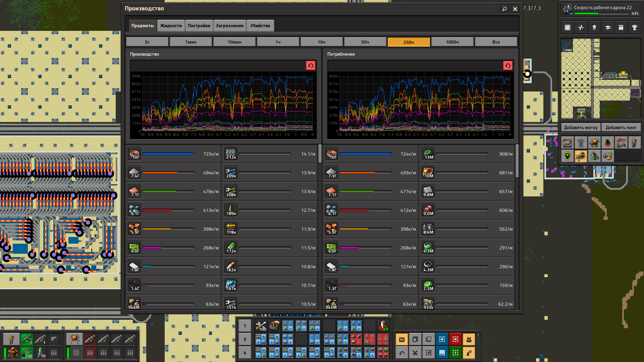Expand the shortcut bar three-dot menu

tap(479, 335)
